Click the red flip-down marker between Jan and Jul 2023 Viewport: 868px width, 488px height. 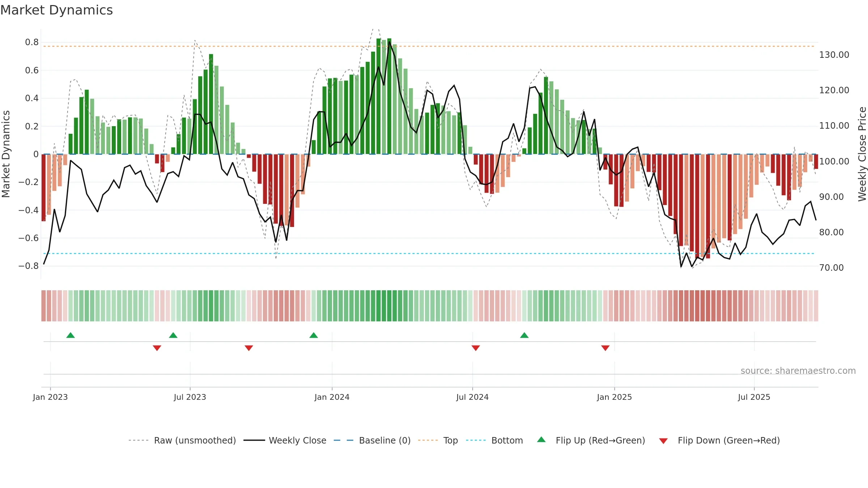(x=157, y=348)
